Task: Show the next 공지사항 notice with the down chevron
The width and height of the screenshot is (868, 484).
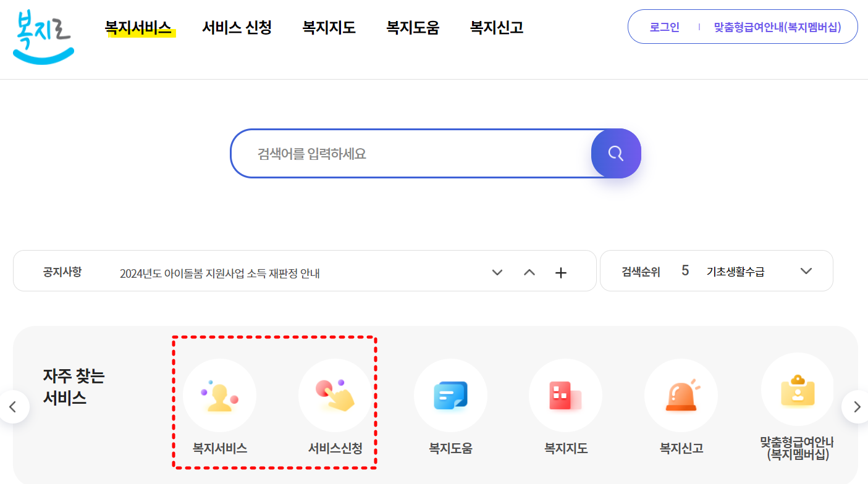Action: coord(497,272)
